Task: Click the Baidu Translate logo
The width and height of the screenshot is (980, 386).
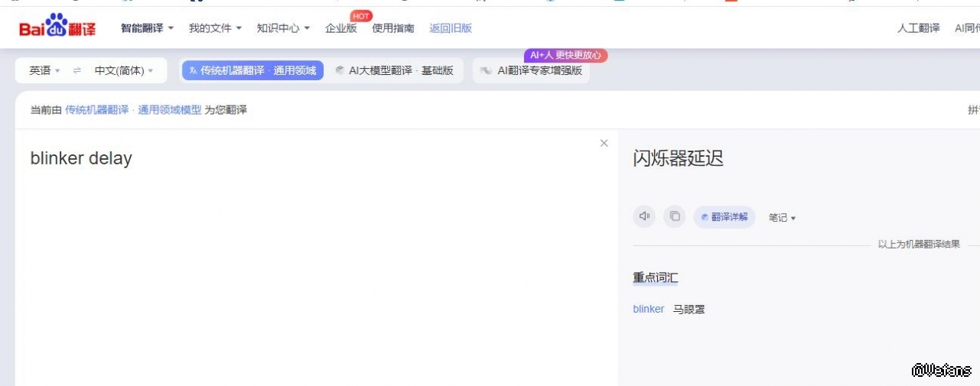Action: tap(57, 28)
